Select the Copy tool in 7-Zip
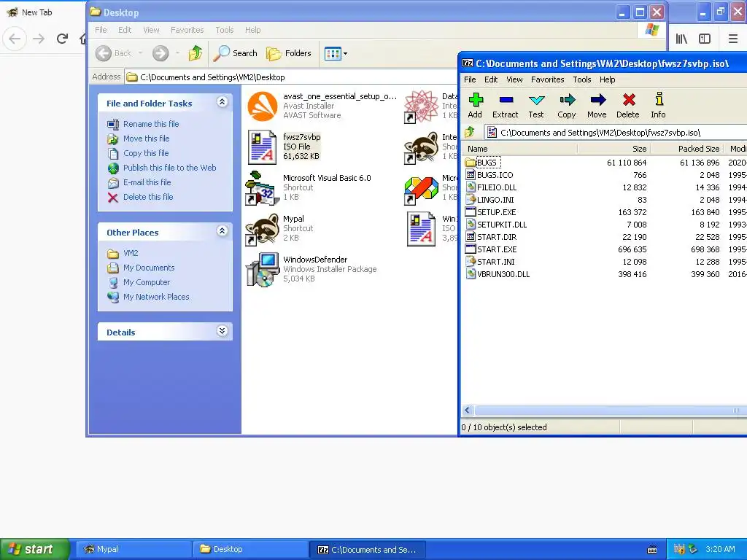Viewport: 747px width, 560px height. point(567,106)
